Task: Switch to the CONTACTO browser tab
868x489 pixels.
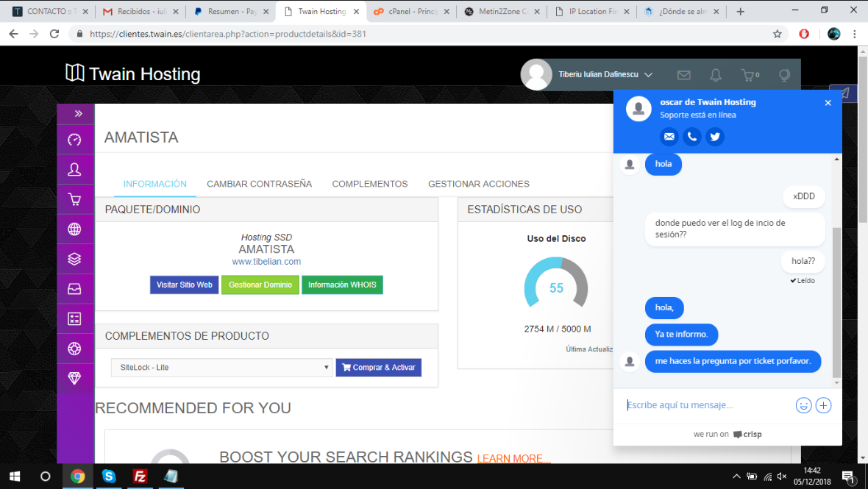Action: click(50, 11)
